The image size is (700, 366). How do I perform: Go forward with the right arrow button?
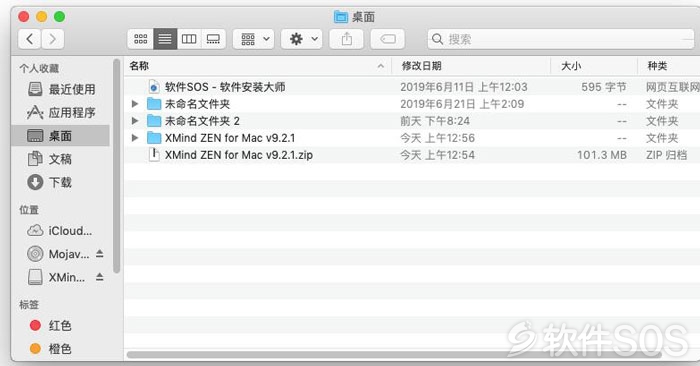click(x=53, y=39)
